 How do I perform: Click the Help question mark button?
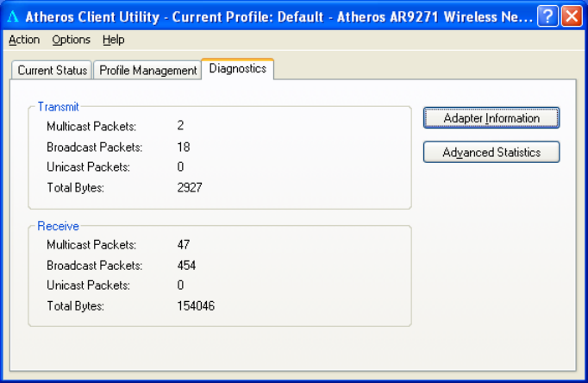coord(547,16)
